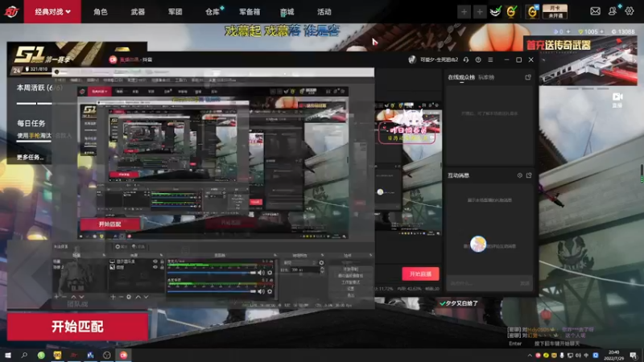This screenshot has width=644, height=362.
Task: Click the first empty plus slot in top bar
Action: click(464, 12)
